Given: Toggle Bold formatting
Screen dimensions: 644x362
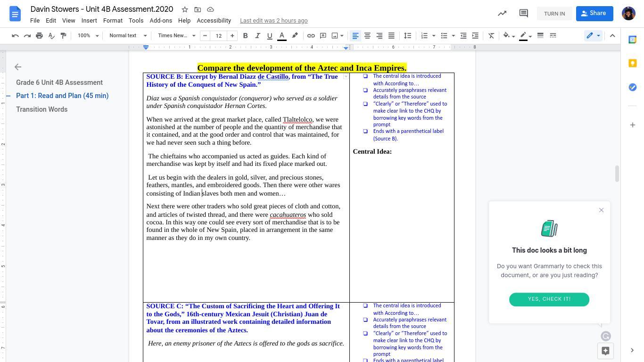Looking at the screenshot, I should click(x=245, y=36).
